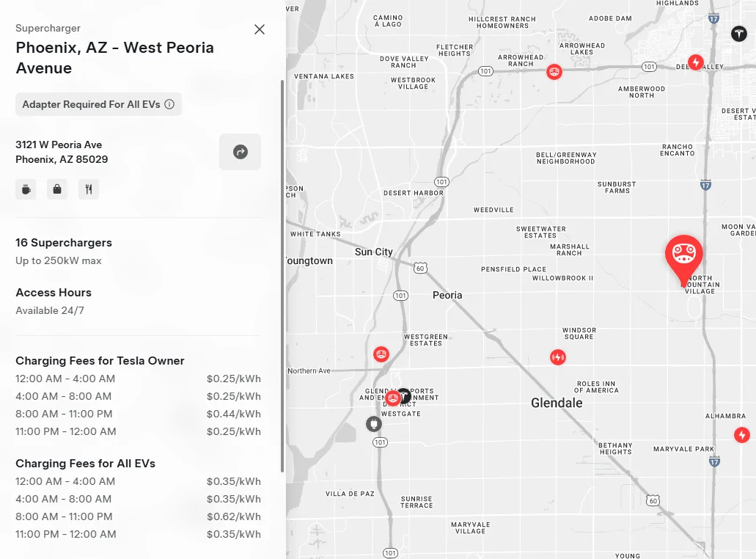This screenshot has height=559, width=756.
Task: Click the Access Hours heading
Action: 54,292
